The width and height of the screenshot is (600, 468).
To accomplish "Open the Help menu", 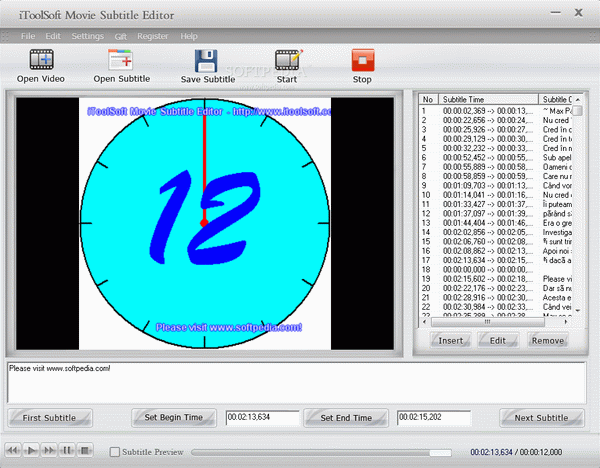I will point(189,36).
